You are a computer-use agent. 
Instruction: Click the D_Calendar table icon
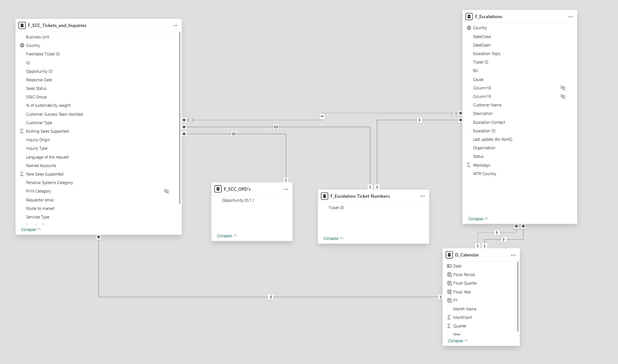[449, 255]
